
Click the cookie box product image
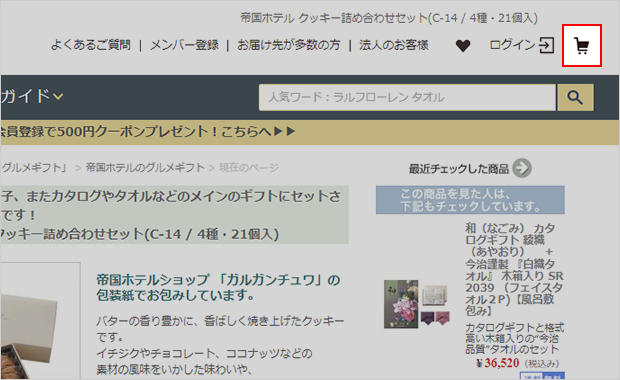pyautogui.click(x=40, y=321)
